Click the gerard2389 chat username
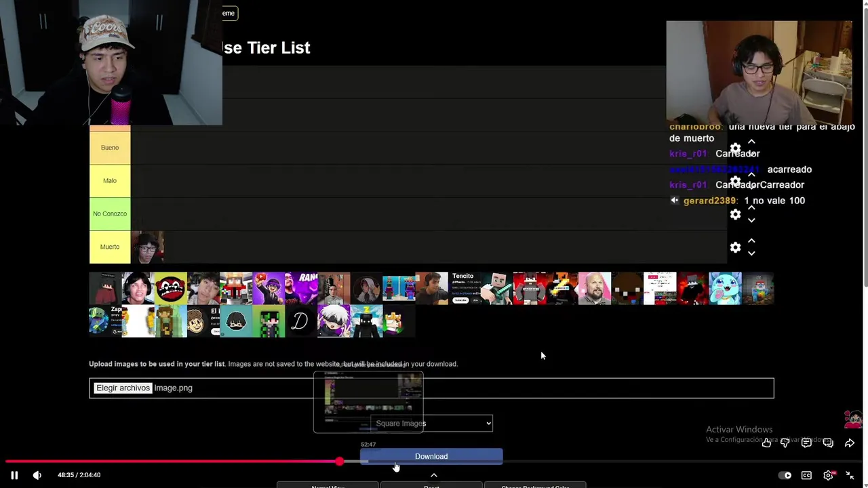 [x=709, y=201]
